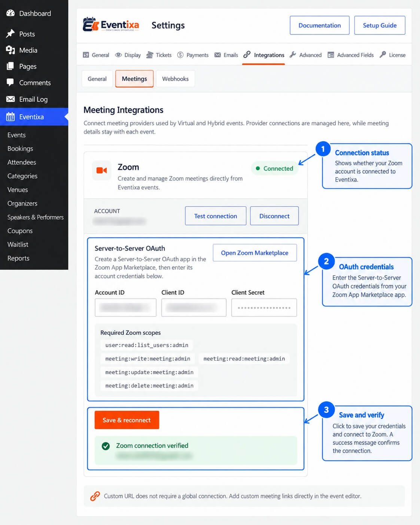Switch to the Display settings tab
Viewport: 420px width, 525px height.
128,55
